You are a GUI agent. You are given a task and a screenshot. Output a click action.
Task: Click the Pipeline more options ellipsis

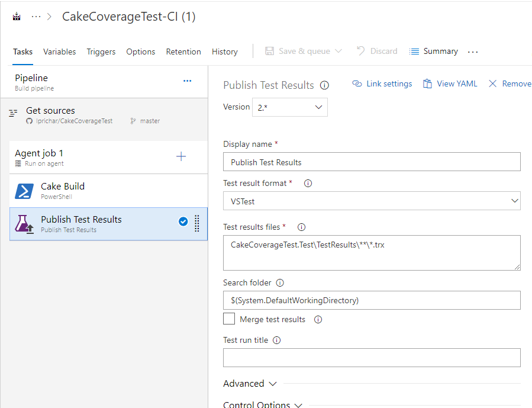coord(188,81)
